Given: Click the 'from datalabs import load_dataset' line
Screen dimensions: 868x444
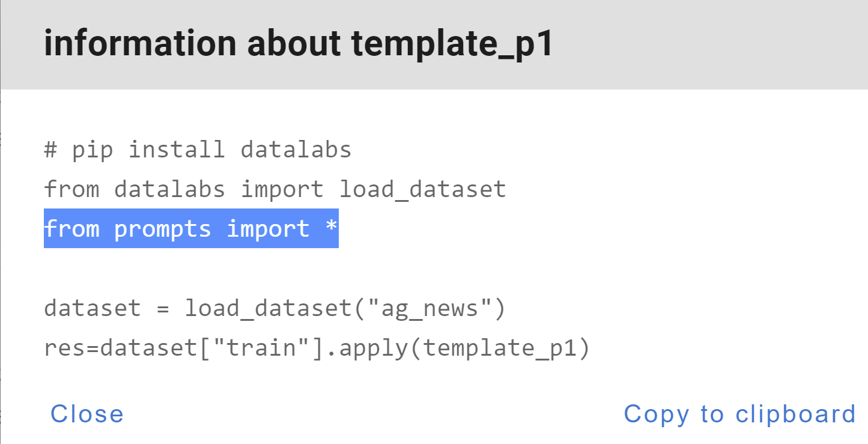Looking at the screenshot, I should (274, 189).
